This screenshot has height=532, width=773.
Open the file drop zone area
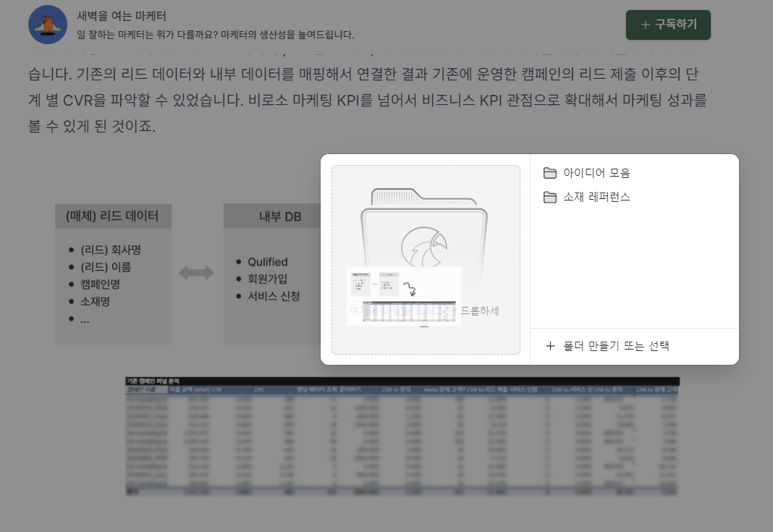click(426, 259)
